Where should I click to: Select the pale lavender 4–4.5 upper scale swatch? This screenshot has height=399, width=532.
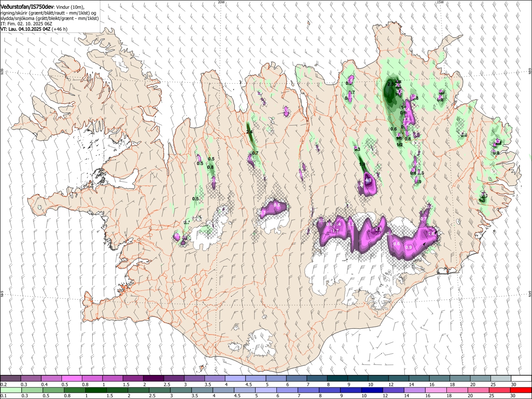point(235,379)
